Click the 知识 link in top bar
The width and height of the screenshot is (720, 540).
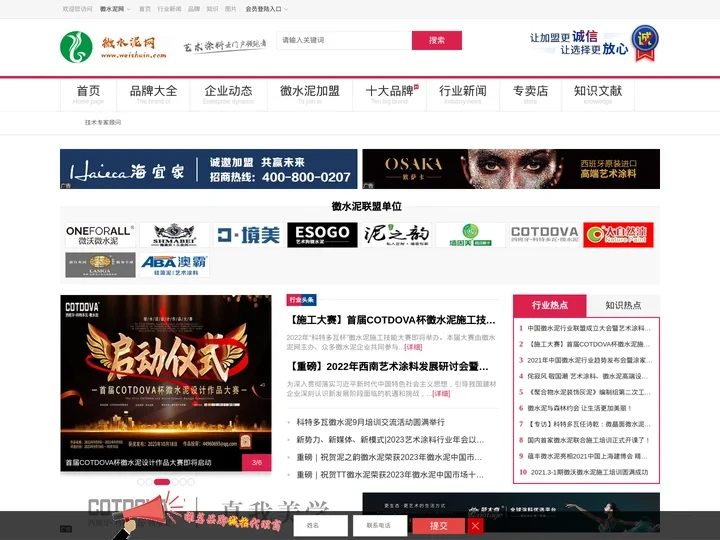[212, 9]
